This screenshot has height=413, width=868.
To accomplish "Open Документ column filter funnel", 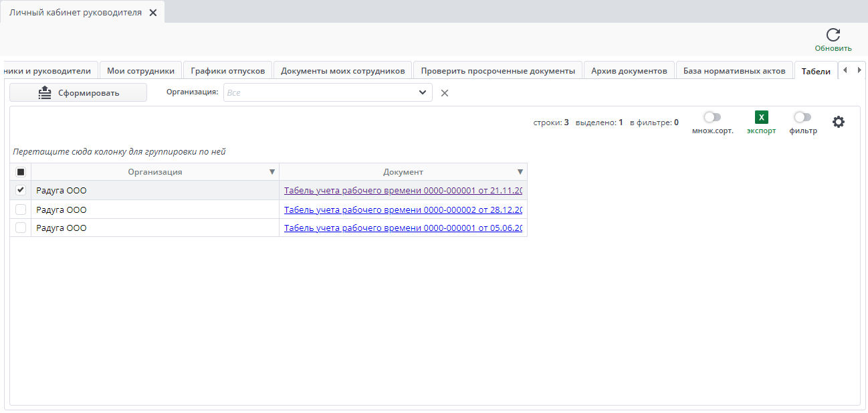I will 520,172.
